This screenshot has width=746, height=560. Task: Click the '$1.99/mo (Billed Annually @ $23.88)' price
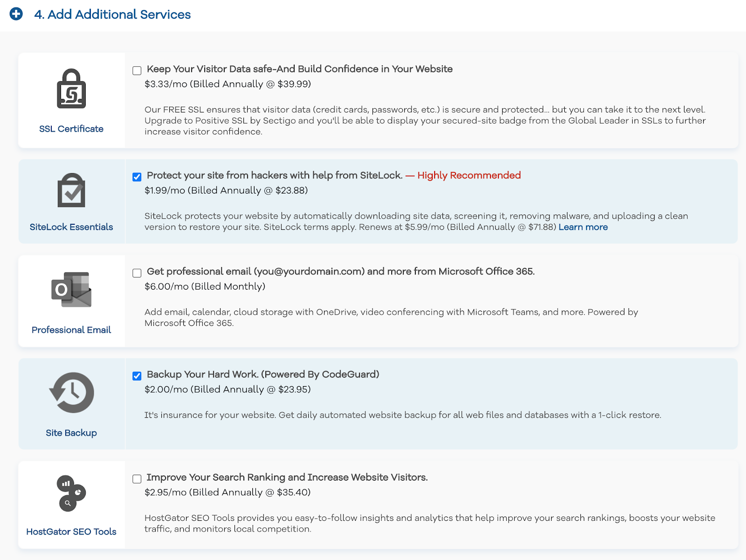coord(226,190)
